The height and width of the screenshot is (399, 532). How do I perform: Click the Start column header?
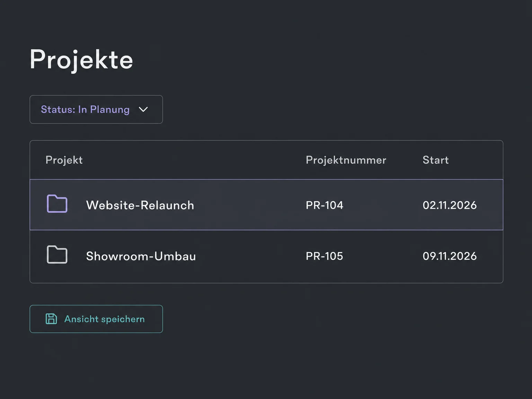tap(436, 160)
